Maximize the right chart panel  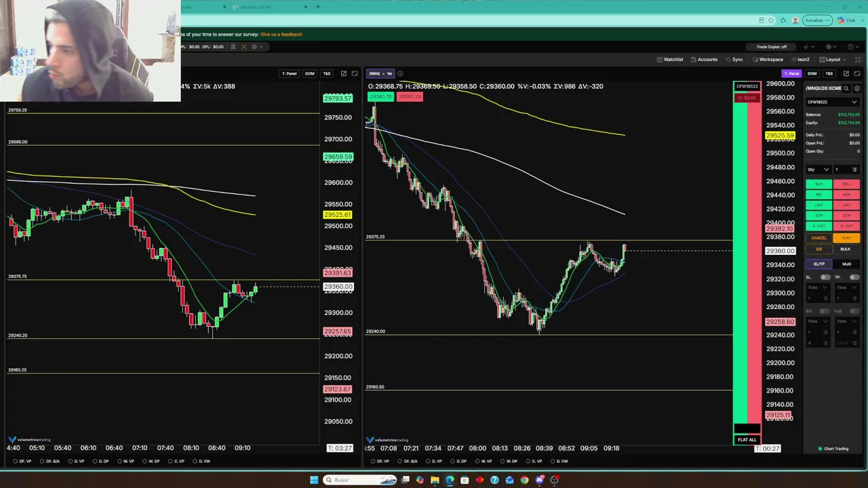click(x=857, y=73)
